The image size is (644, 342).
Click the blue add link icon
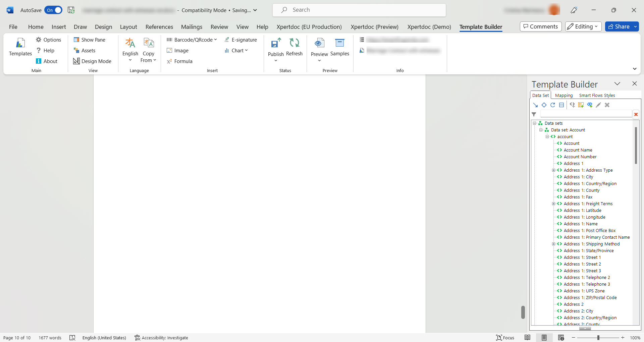pyautogui.click(x=590, y=105)
